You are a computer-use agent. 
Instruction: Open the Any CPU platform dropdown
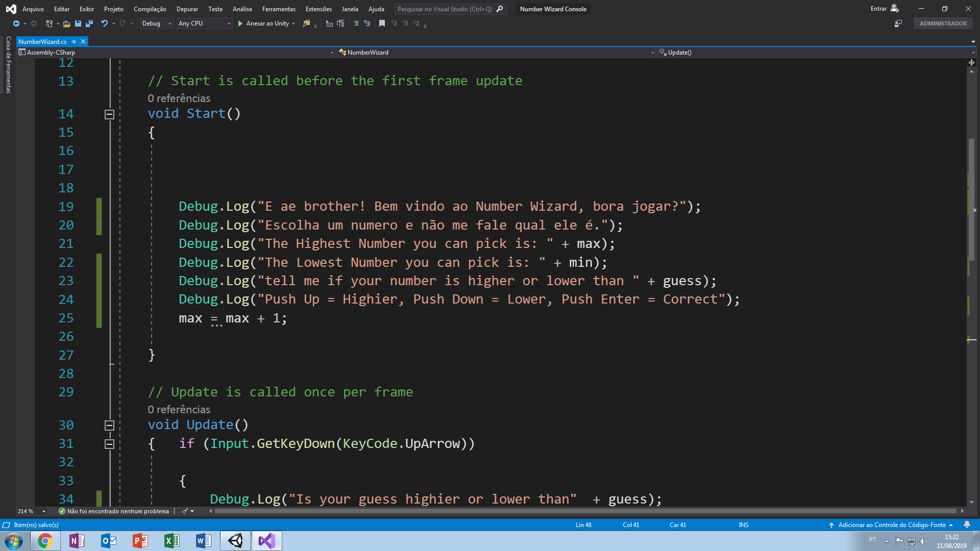point(204,23)
